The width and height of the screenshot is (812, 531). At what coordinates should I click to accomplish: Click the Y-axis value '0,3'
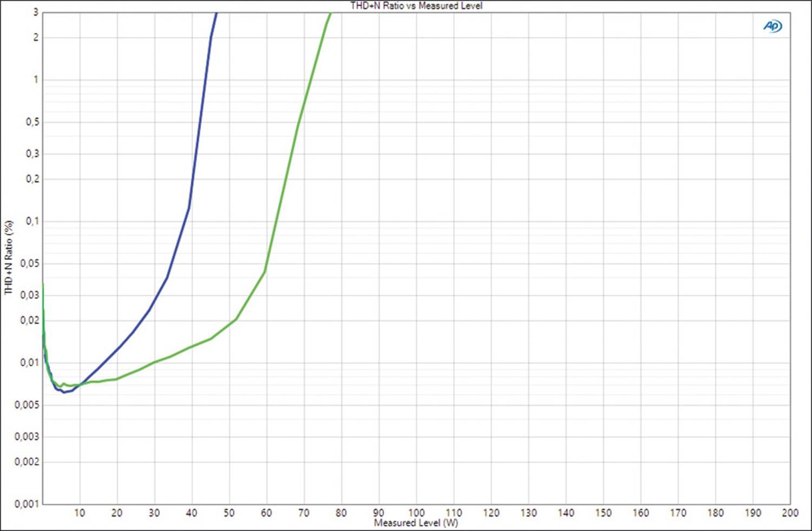pyautogui.click(x=32, y=154)
